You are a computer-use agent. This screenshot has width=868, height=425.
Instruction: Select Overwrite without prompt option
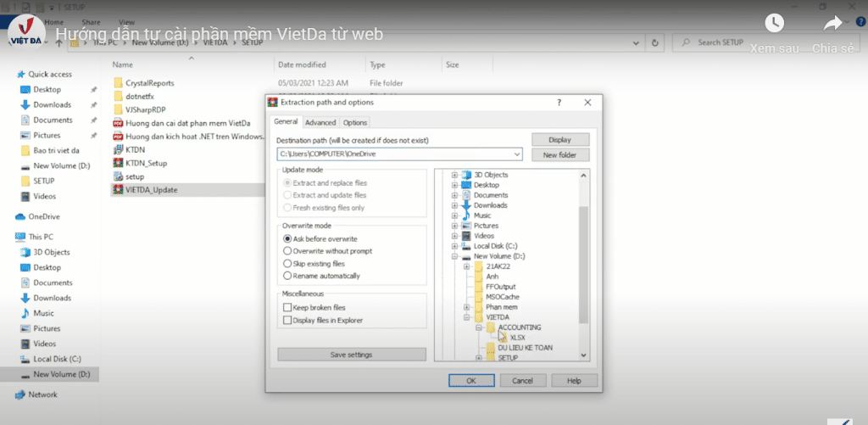coord(287,251)
